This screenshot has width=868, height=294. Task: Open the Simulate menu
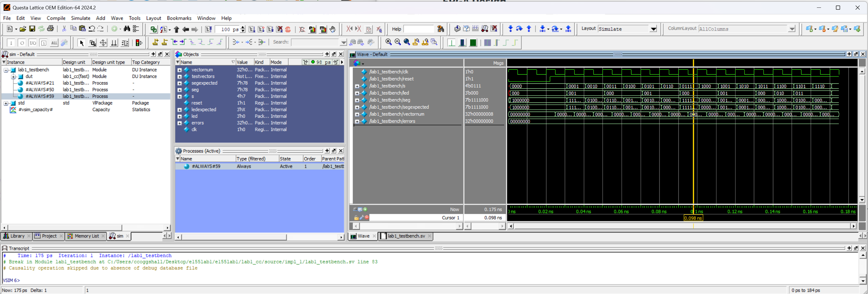80,18
